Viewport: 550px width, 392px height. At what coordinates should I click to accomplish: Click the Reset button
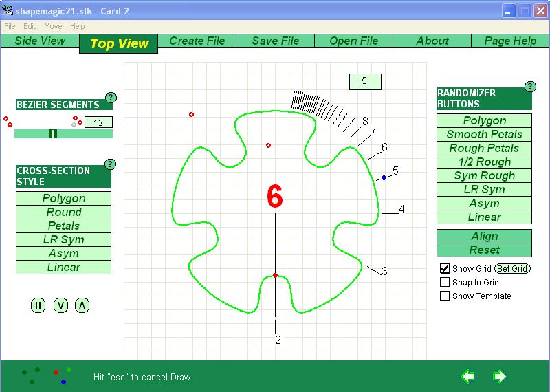[485, 250]
